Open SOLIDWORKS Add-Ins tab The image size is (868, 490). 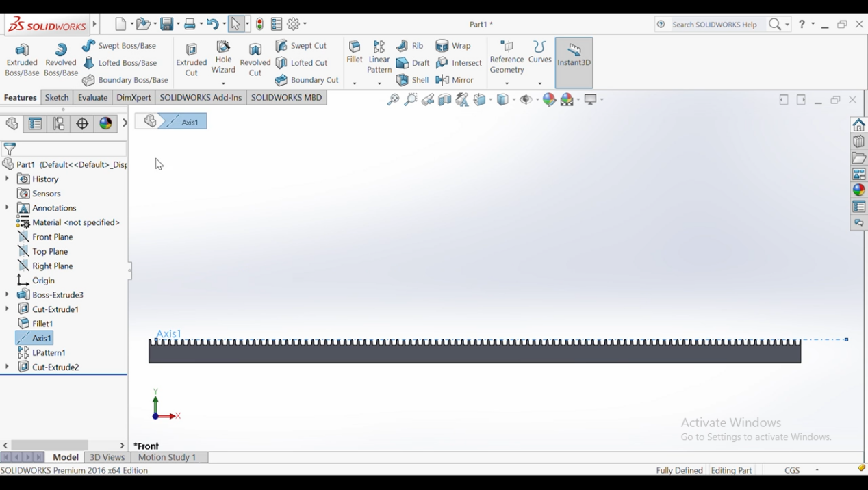tap(201, 98)
